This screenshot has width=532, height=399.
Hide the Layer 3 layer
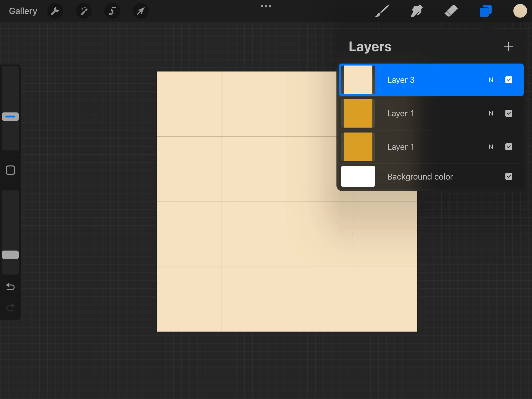point(509,80)
